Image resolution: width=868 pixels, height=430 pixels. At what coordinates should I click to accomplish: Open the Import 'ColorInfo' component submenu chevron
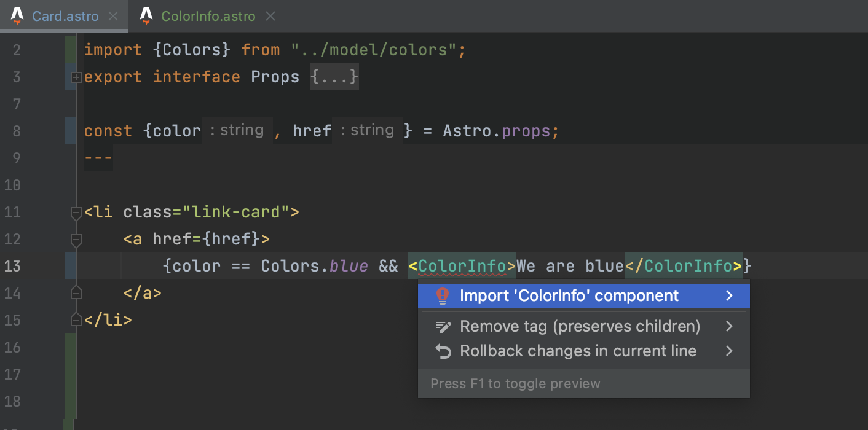[x=729, y=295]
